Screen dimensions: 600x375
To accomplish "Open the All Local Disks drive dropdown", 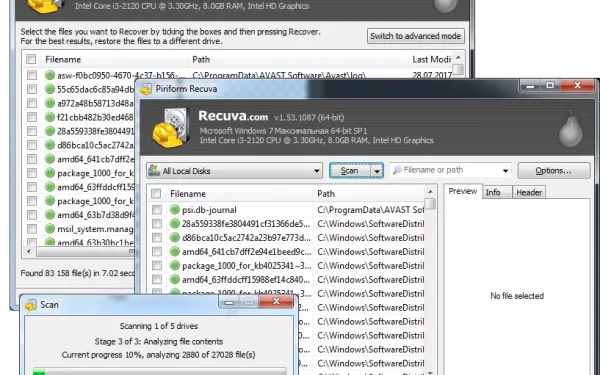I will [x=316, y=171].
